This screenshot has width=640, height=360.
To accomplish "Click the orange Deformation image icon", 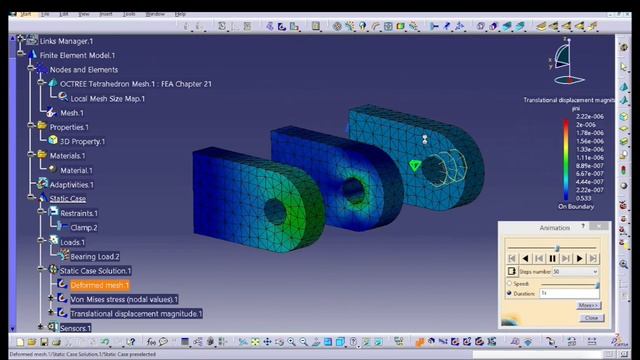I will point(420,342).
